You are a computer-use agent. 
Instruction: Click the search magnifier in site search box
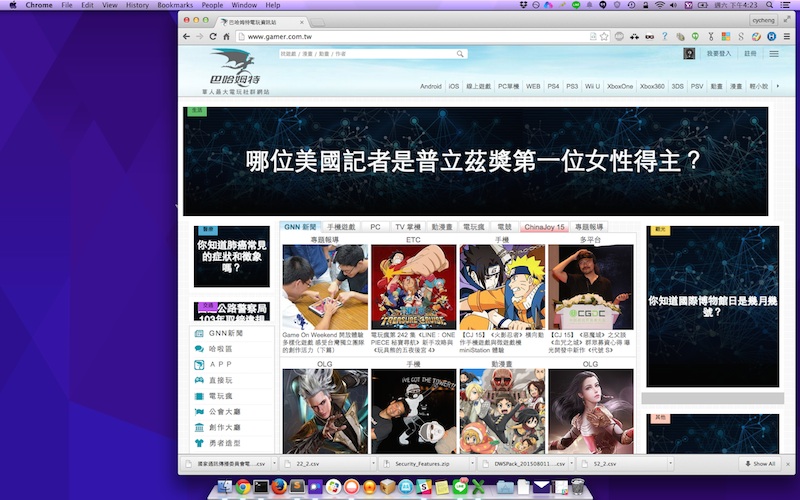click(460, 54)
